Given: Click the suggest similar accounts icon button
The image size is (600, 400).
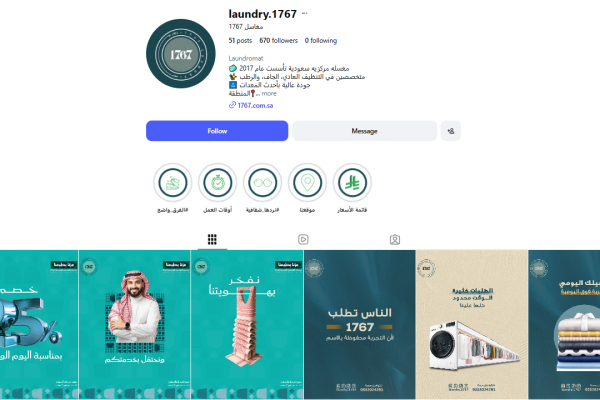Looking at the screenshot, I should 451,131.
